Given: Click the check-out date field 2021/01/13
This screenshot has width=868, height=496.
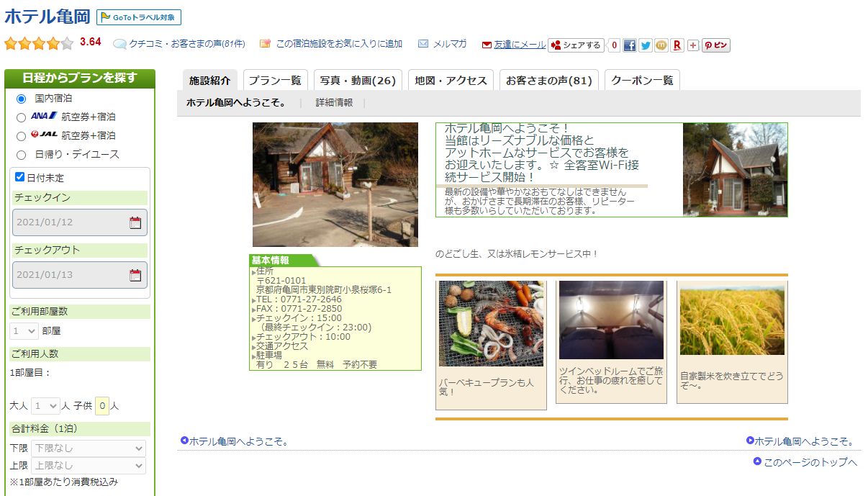Looking at the screenshot, I should pyautogui.click(x=80, y=275).
